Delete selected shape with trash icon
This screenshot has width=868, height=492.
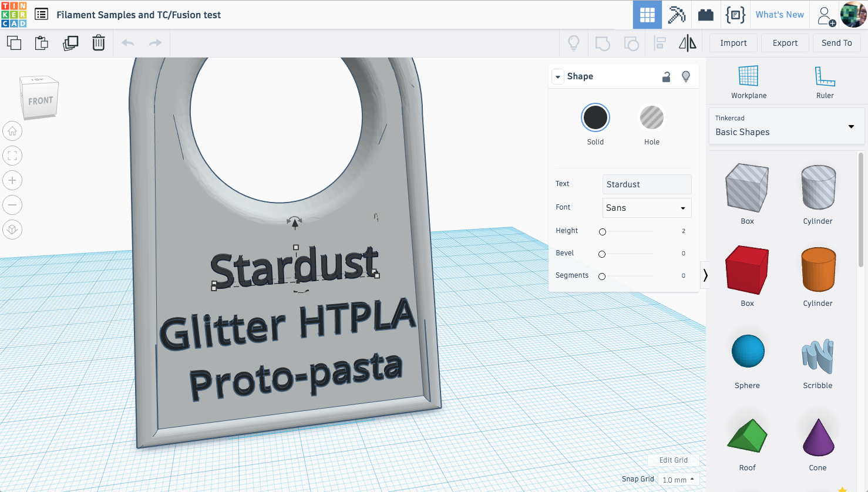click(x=99, y=43)
